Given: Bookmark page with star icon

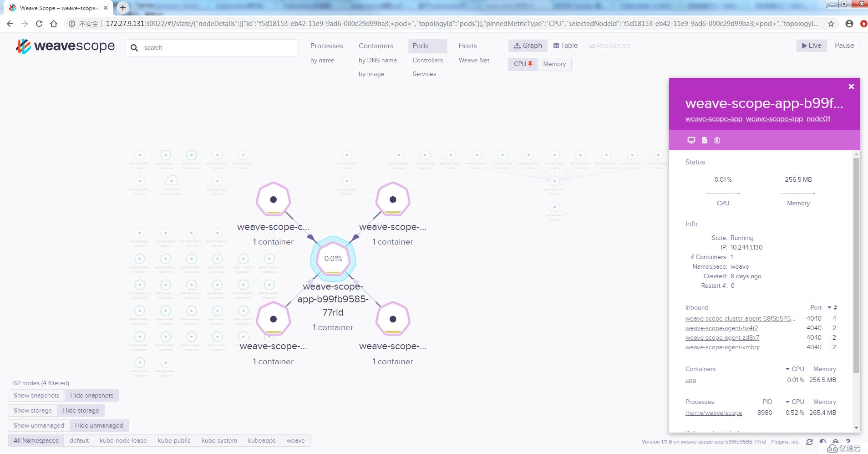Looking at the screenshot, I should (x=831, y=24).
